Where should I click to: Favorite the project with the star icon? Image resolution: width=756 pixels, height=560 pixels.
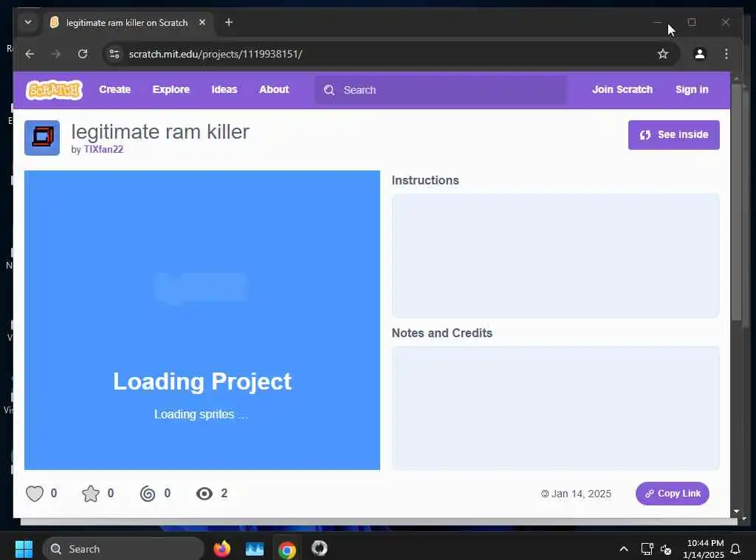(x=91, y=494)
